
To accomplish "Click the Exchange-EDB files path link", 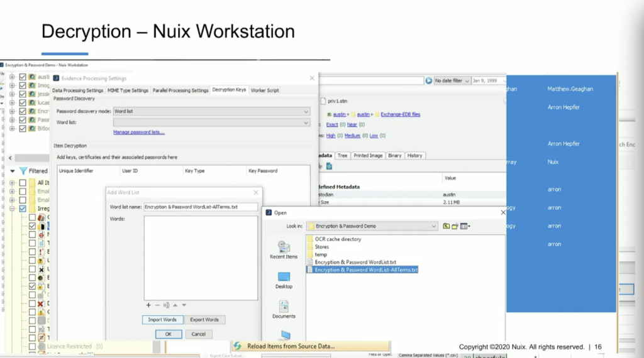I will (400, 114).
